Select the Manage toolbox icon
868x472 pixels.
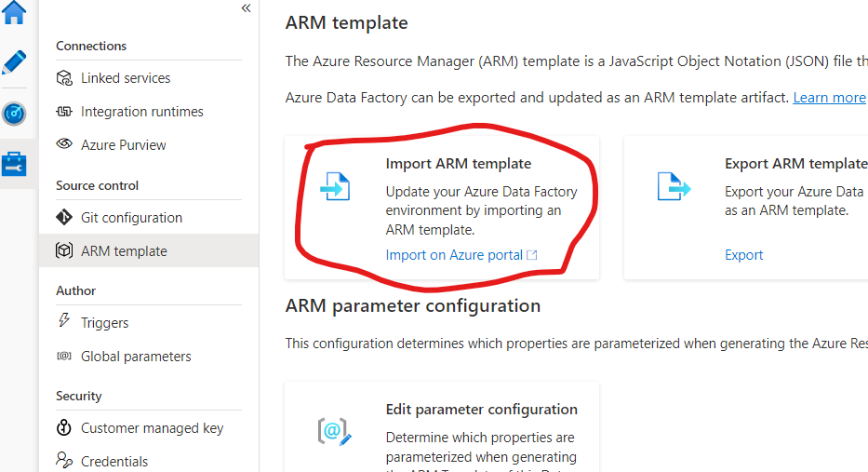[15, 165]
